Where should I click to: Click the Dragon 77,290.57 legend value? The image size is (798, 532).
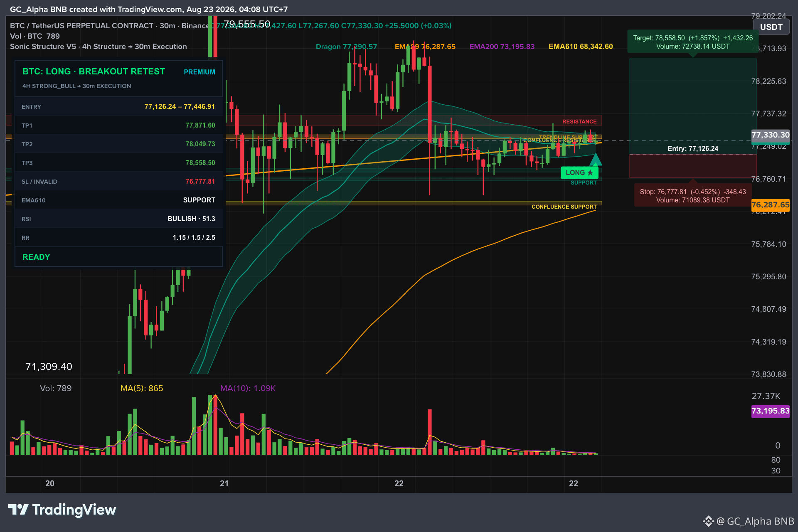pyautogui.click(x=346, y=47)
